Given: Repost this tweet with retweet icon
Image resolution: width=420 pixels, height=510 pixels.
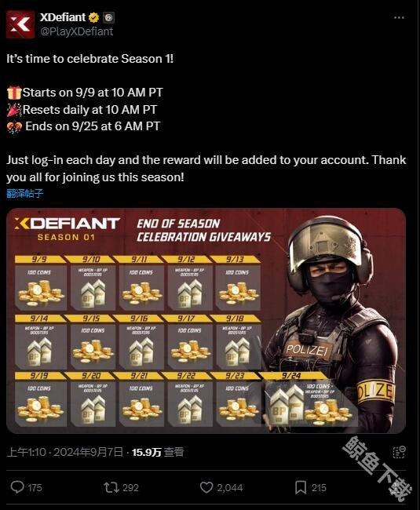Looking at the screenshot, I should [111, 487].
